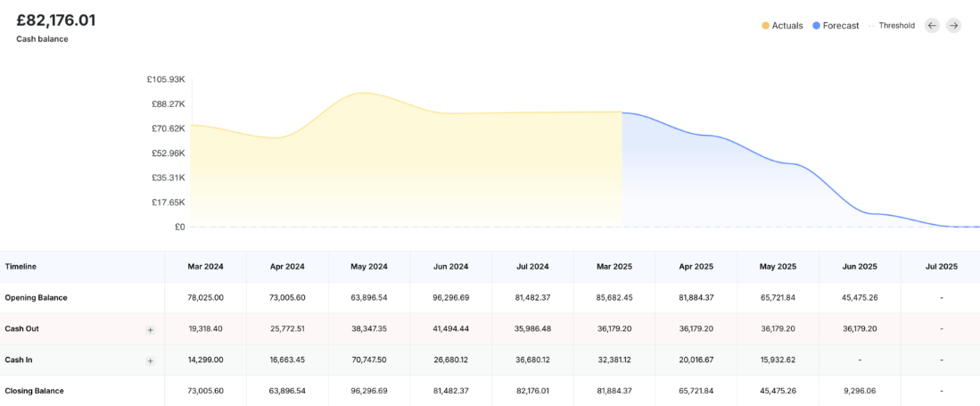Click the blue Forecast color dot

[x=817, y=26]
